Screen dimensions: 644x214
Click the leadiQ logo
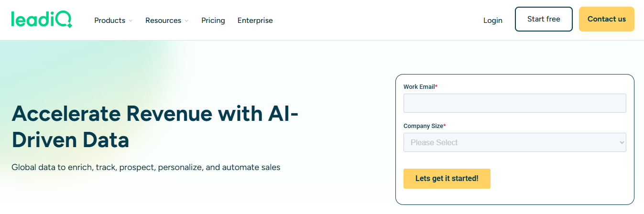[x=42, y=19]
